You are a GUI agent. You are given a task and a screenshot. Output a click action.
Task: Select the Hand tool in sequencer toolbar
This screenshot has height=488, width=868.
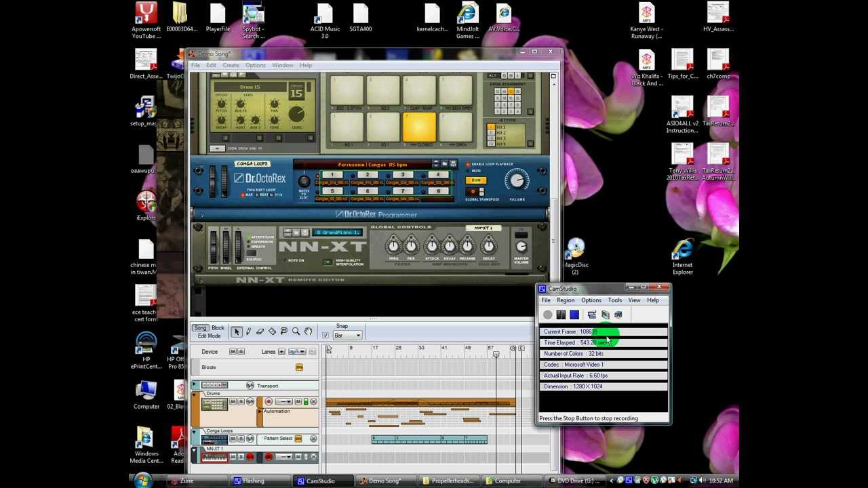[308, 331]
